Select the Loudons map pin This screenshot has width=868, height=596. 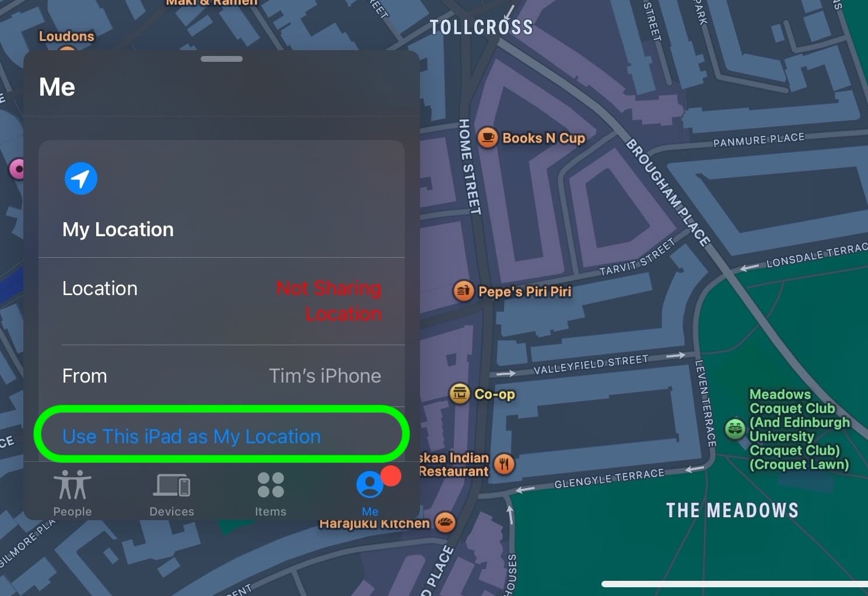point(66,36)
